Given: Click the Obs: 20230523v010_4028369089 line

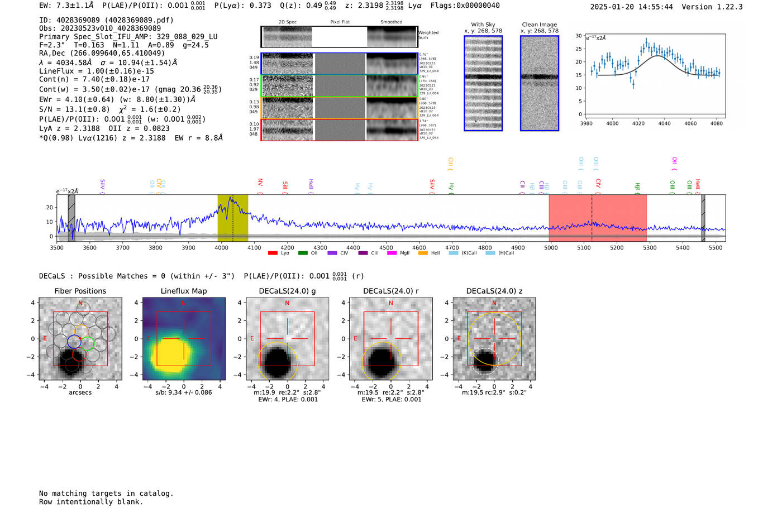Looking at the screenshot, I should coord(100,28).
